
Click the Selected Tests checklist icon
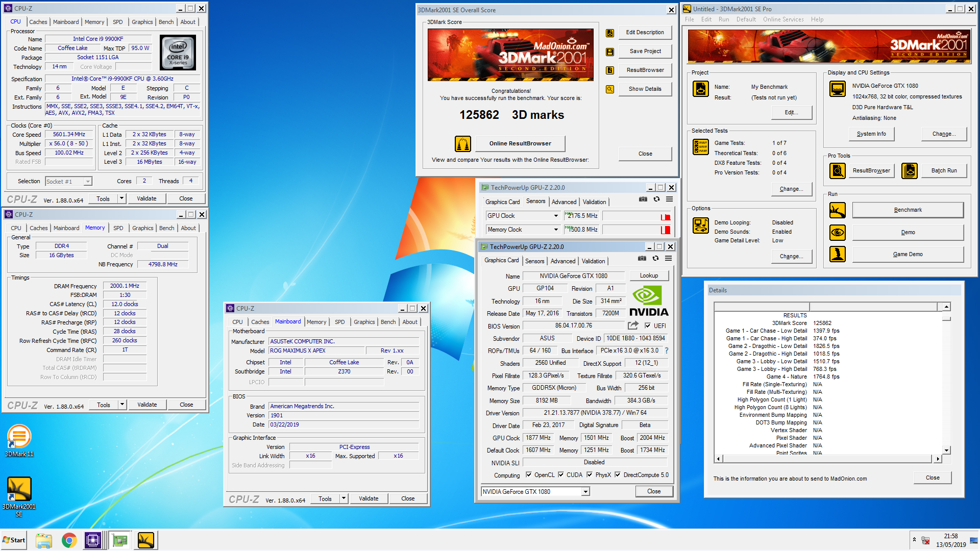click(x=700, y=147)
